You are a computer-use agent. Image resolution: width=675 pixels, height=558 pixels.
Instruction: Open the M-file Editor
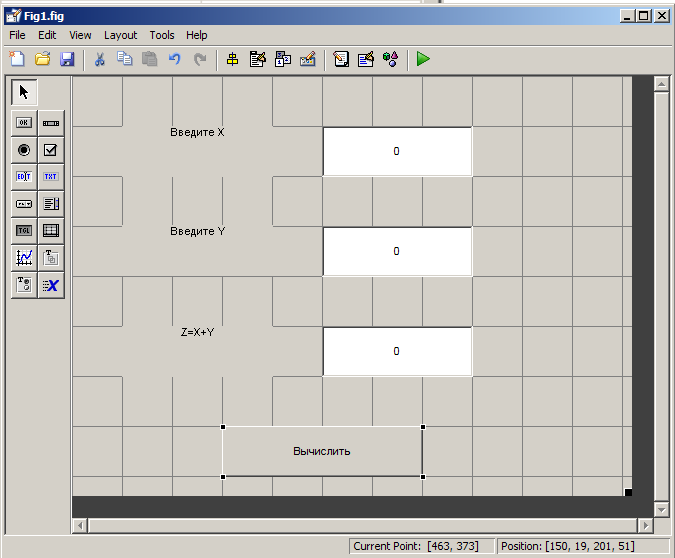click(x=341, y=59)
